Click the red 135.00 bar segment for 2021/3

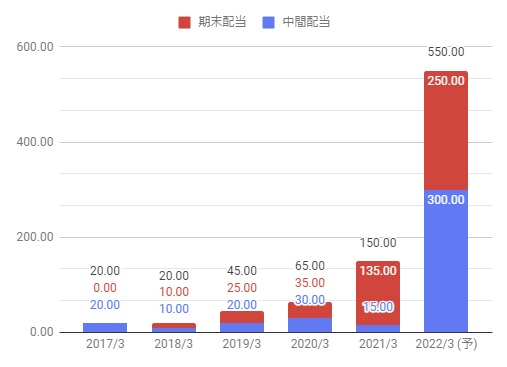[x=378, y=293]
